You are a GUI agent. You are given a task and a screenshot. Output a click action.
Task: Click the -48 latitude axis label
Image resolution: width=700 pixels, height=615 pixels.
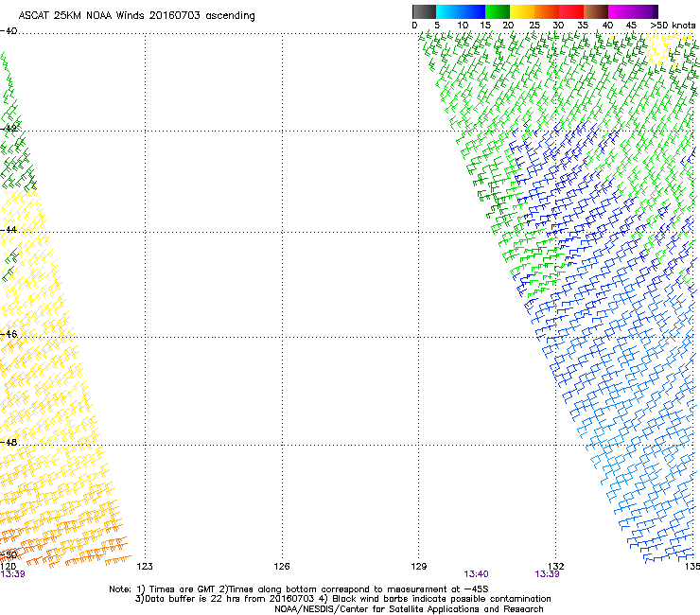[x=9, y=442]
